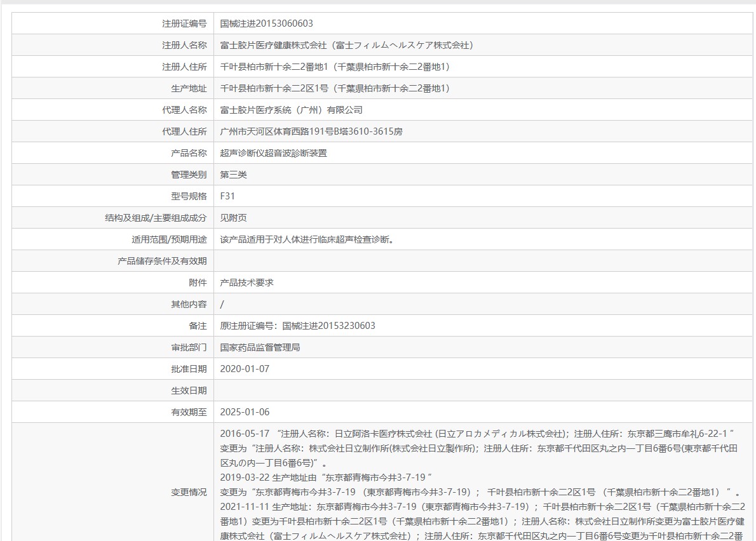Select production address 千叶县柏市新十余二2区1号
Screen dimensions: 756x541
[x=274, y=89]
